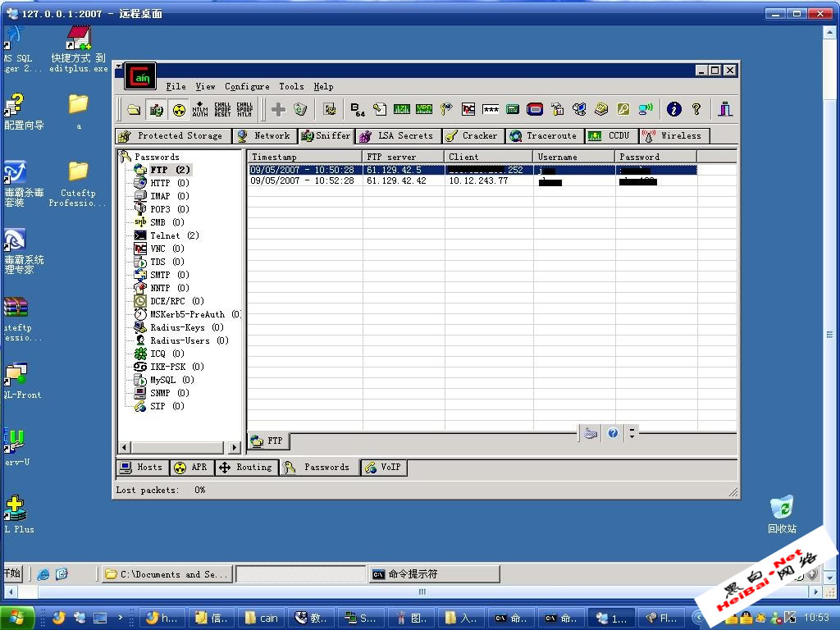Open the VoIP bottom tab
The image size is (840, 630).
point(384,467)
